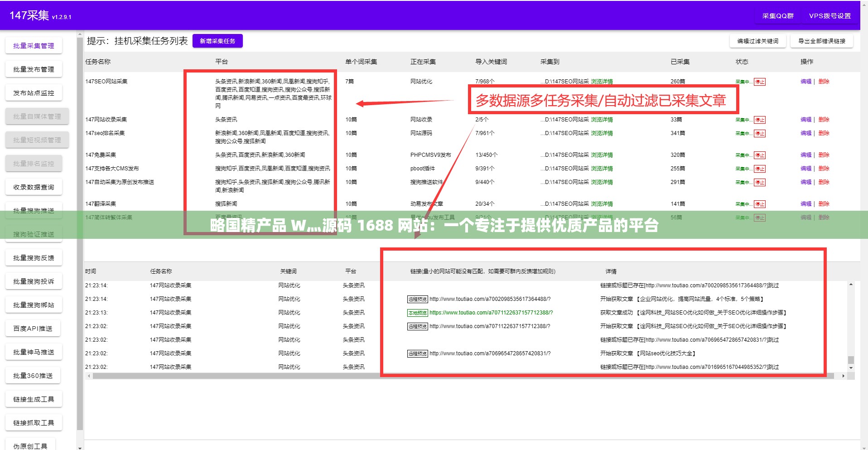The image size is (868, 450).
Task: Open the 链接生成工具 tool
Action: click(34, 399)
